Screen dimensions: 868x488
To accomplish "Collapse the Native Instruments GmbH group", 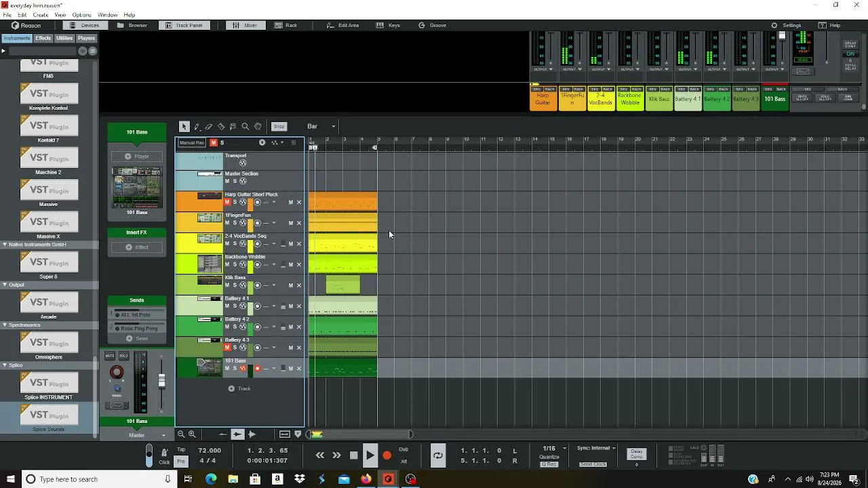I will coord(5,245).
